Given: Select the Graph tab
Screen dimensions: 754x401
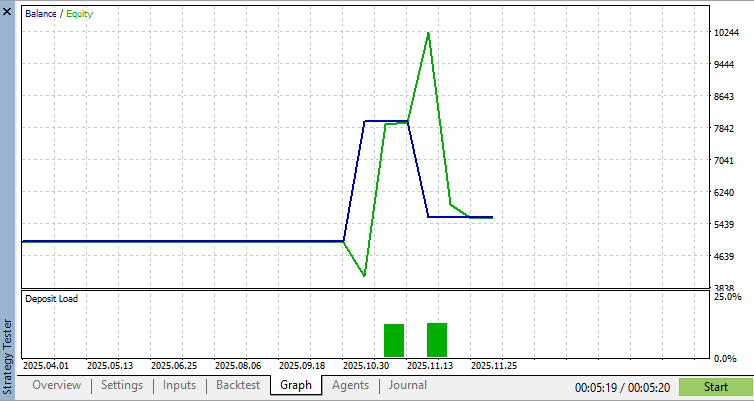Looking at the screenshot, I should 296,385.
